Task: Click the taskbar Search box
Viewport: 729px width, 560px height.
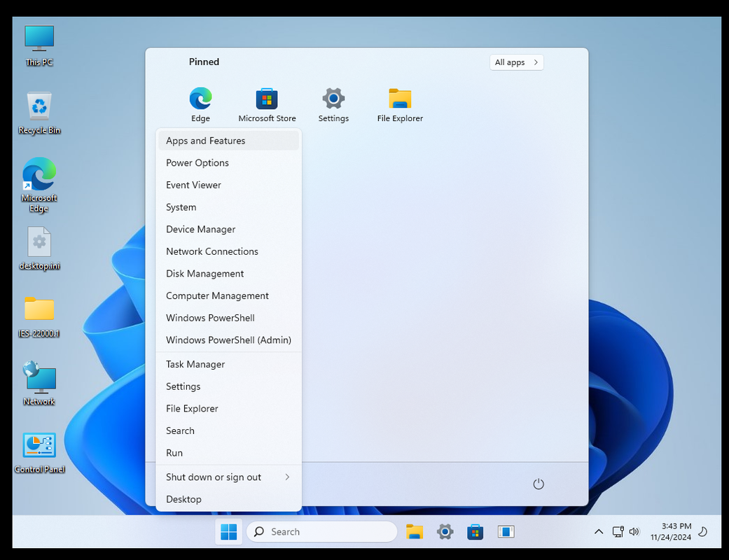Action: coord(321,532)
